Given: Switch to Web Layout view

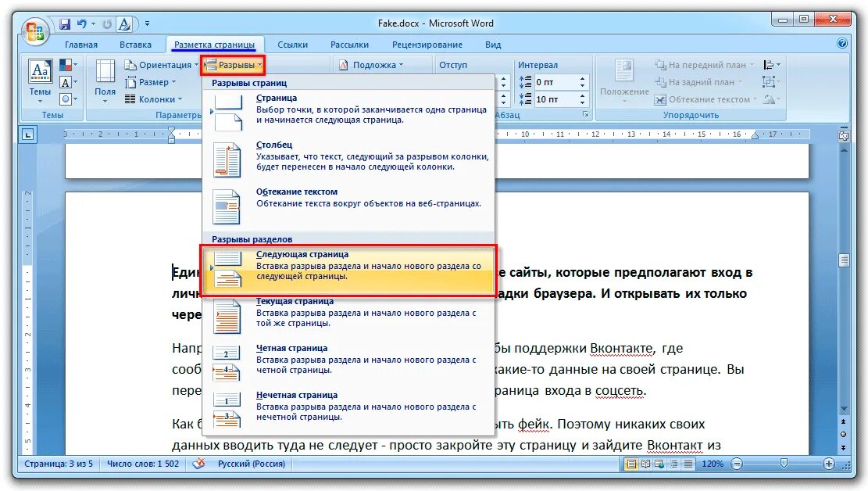Looking at the screenshot, I should 659,464.
